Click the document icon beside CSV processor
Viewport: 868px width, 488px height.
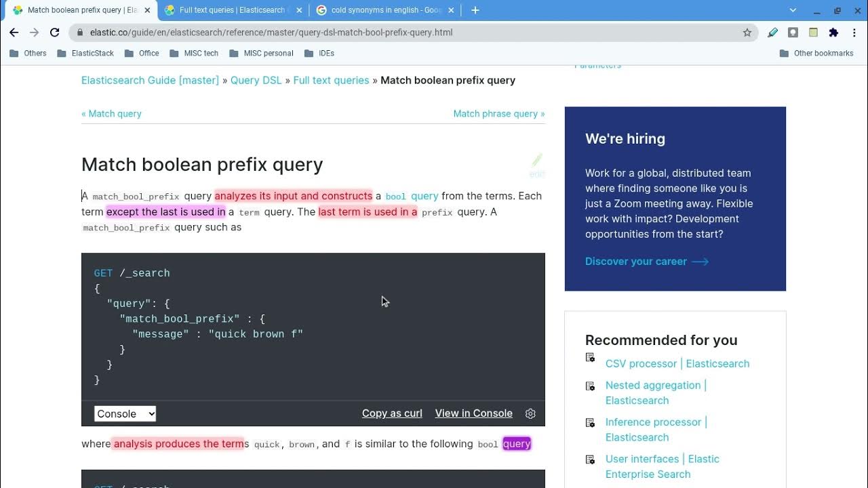[x=590, y=357]
